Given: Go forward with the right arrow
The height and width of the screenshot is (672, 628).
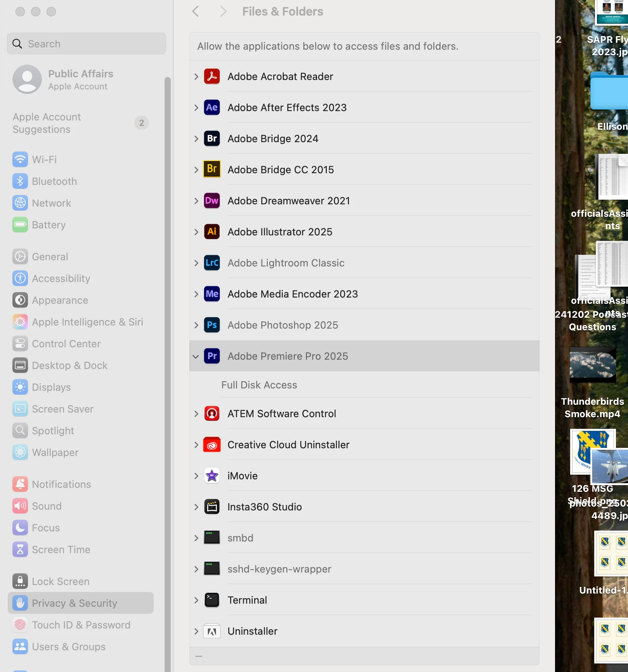Looking at the screenshot, I should pyautogui.click(x=223, y=11).
